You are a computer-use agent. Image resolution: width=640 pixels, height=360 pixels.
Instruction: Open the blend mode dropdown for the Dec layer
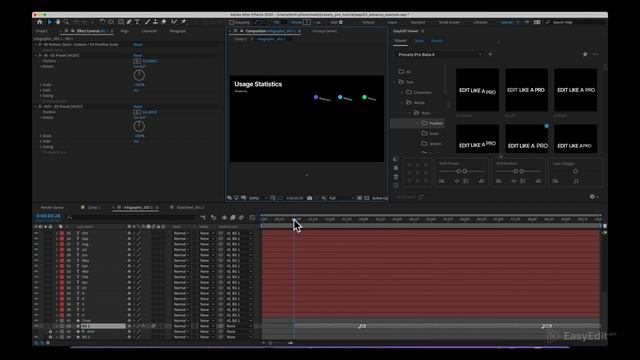182,233
